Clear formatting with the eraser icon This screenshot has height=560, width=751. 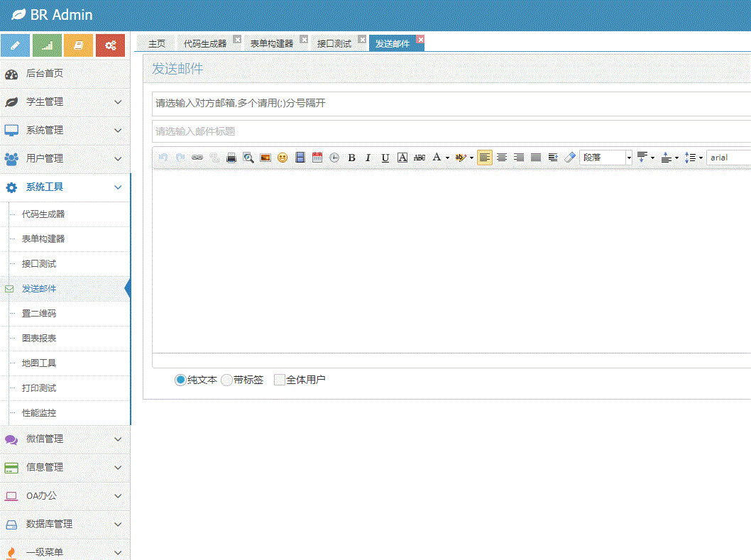tap(570, 158)
